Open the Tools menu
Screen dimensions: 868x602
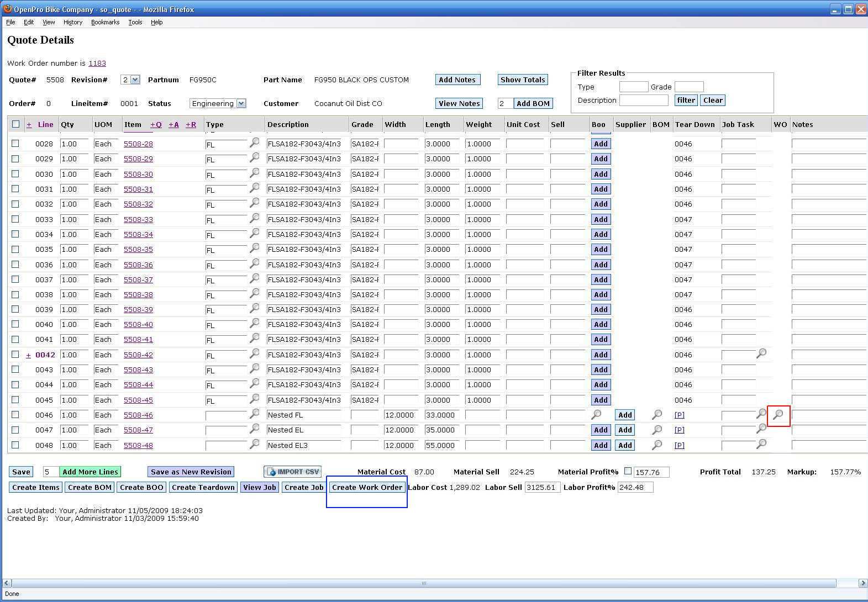point(135,22)
